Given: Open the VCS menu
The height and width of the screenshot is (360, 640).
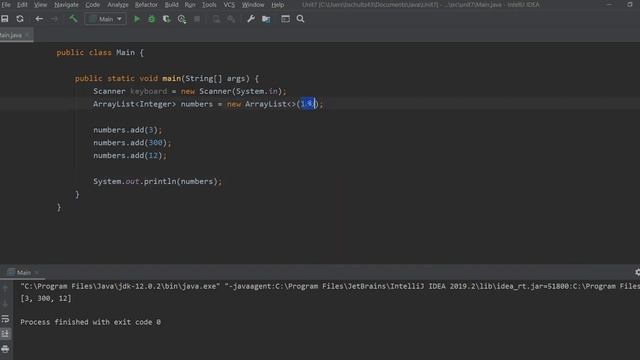Looking at the screenshot, I should (x=229, y=4).
